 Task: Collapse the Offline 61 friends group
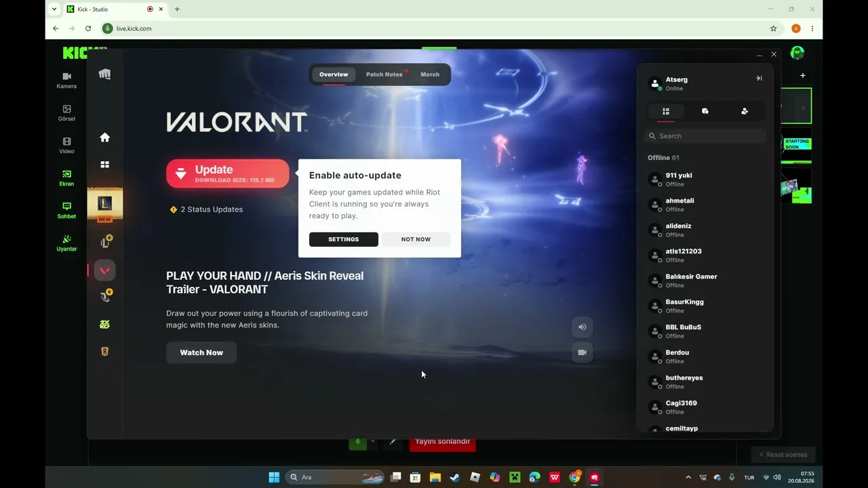pyautogui.click(x=663, y=158)
